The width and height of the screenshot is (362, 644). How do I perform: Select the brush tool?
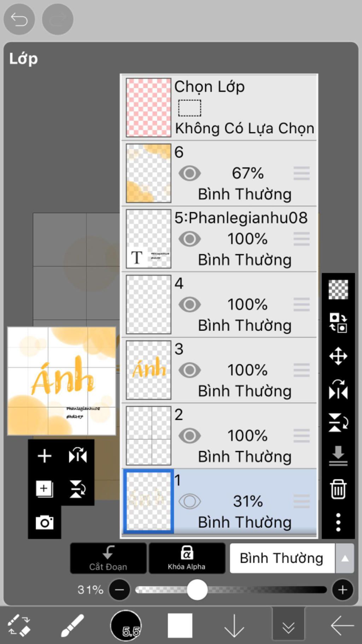coord(72,626)
